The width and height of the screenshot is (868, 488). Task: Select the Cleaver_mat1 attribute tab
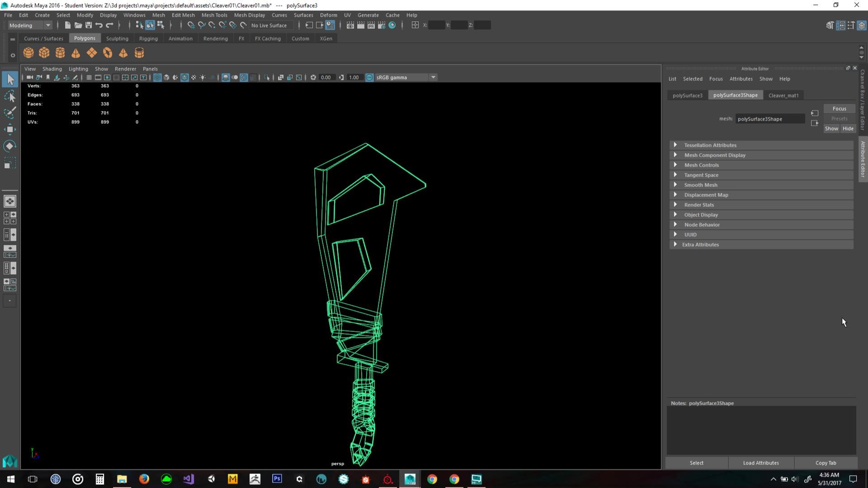783,95
